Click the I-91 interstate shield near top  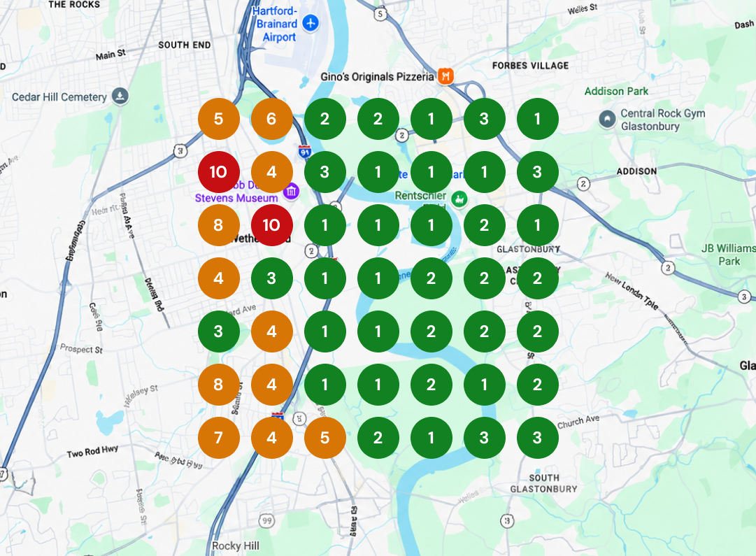(x=304, y=152)
